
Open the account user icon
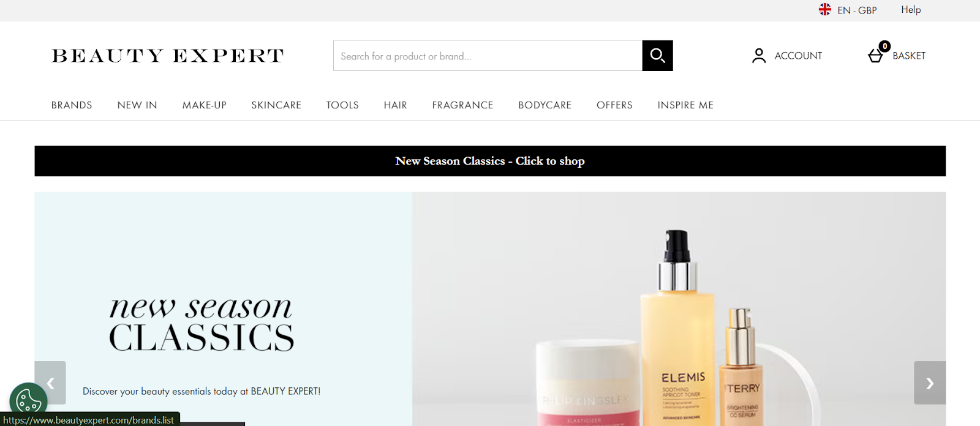pos(759,56)
